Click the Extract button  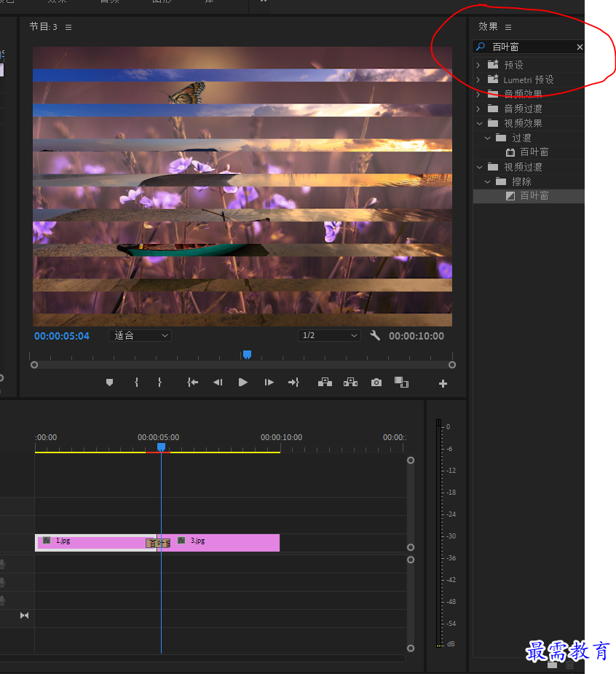(x=350, y=382)
